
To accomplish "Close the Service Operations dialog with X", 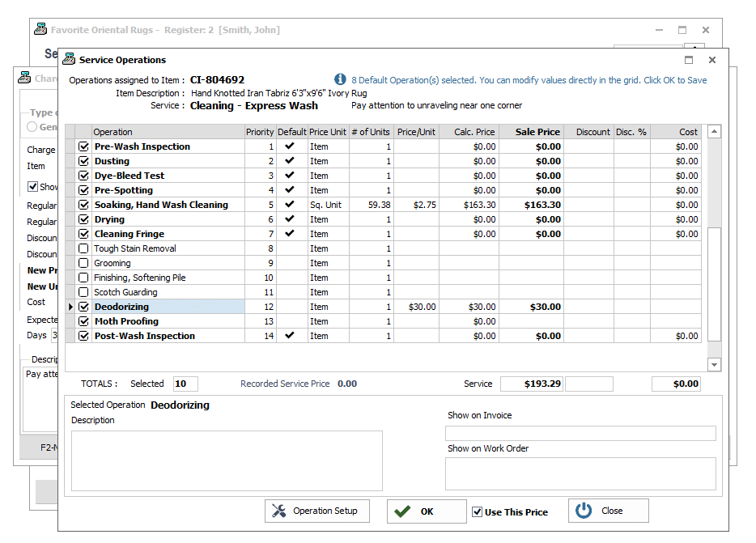I will [712, 60].
